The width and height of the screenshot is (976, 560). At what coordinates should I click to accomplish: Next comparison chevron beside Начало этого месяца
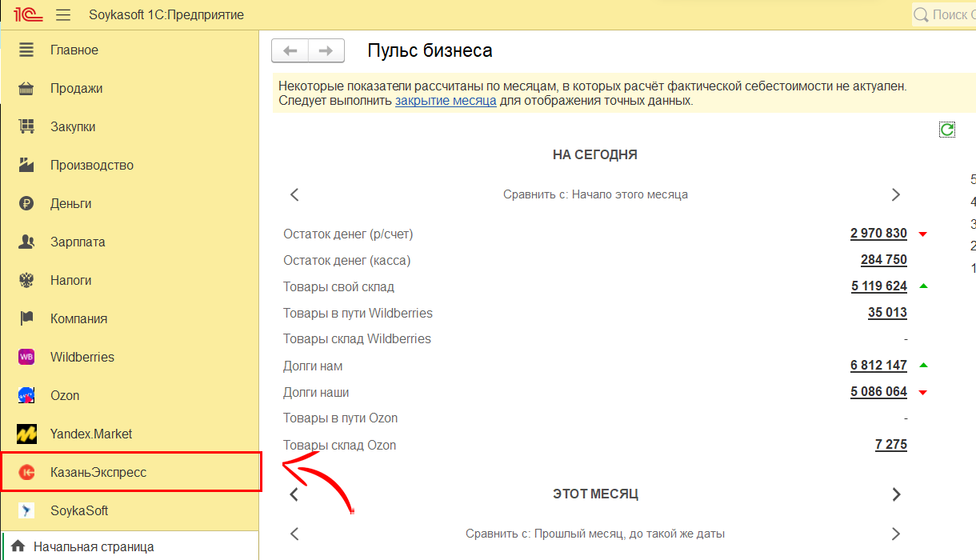click(x=895, y=194)
